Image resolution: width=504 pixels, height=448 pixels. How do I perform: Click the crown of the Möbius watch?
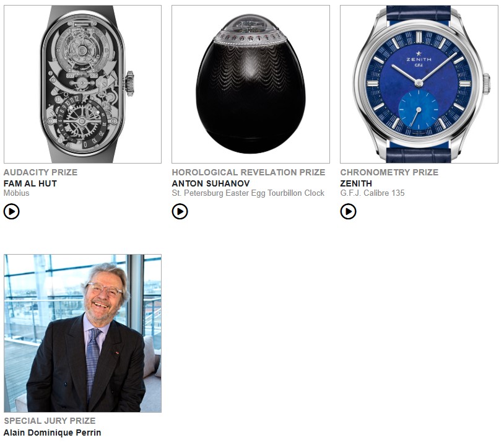pyautogui.click(x=129, y=84)
